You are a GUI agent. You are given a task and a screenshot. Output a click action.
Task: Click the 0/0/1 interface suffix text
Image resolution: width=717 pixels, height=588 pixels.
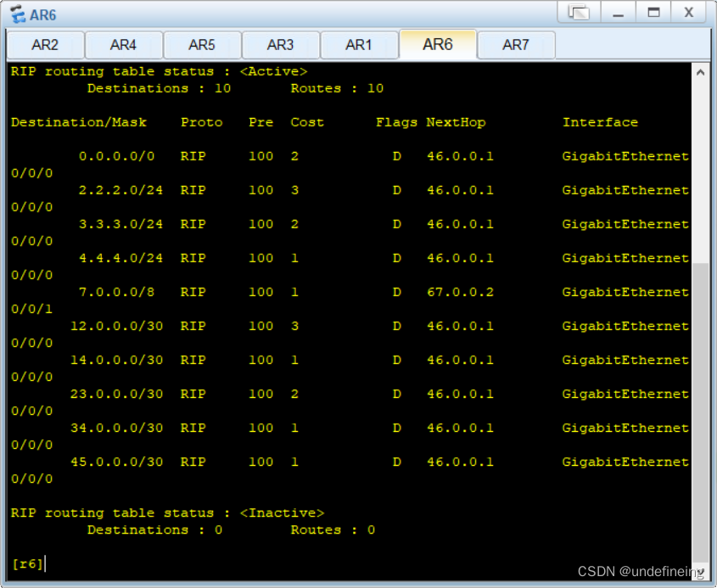(x=32, y=310)
